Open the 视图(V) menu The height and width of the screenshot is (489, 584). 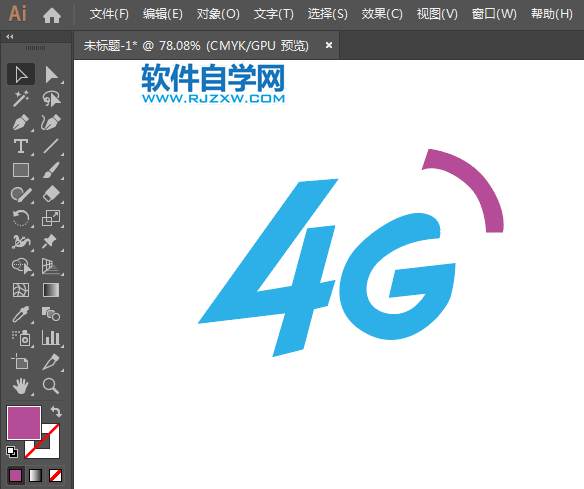click(437, 15)
